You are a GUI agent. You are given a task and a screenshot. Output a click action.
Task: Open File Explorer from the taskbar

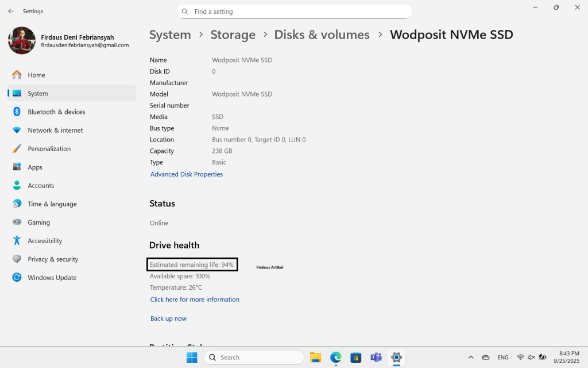(315, 357)
